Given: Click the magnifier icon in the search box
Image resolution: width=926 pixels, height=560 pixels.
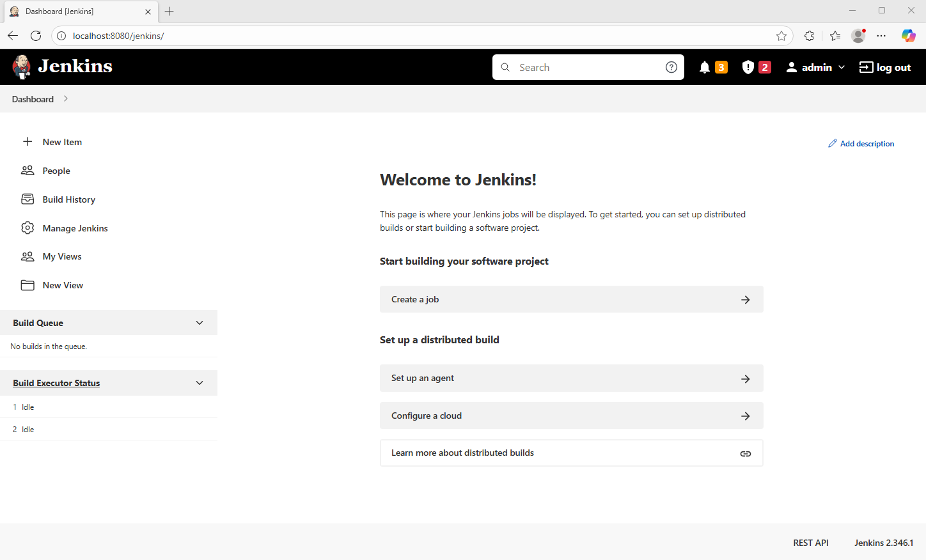Looking at the screenshot, I should 505,67.
